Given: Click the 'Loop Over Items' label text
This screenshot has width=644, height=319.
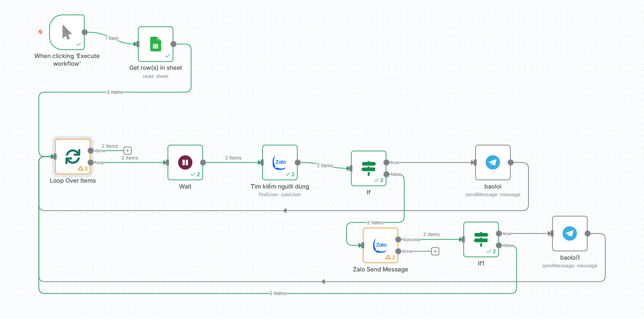Looking at the screenshot, I should click(x=72, y=180).
